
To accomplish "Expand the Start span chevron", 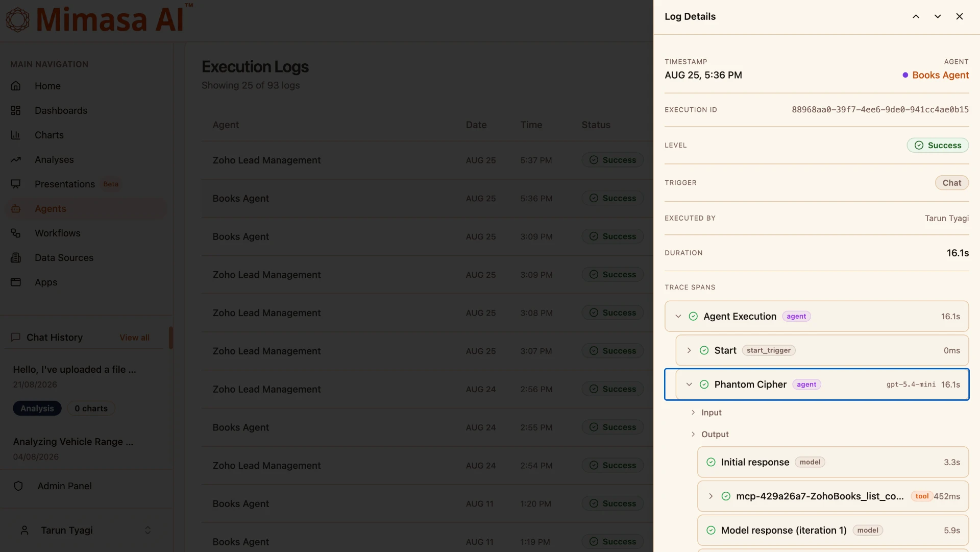I will tap(689, 350).
